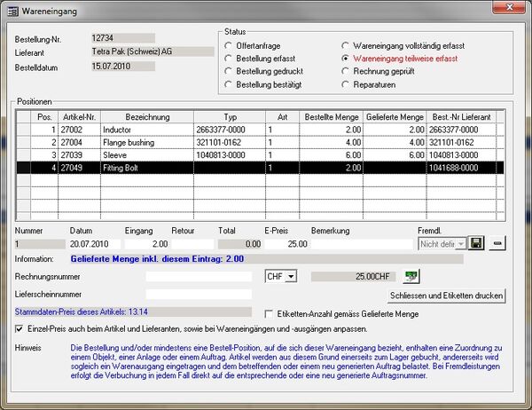Select the 'Rechnung geprüft' radio button
The height and width of the screenshot is (410, 532).
[x=347, y=71]
